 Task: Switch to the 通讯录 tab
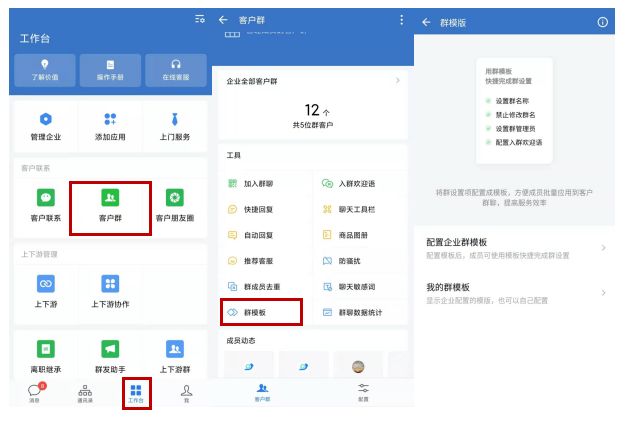point(85,393)
